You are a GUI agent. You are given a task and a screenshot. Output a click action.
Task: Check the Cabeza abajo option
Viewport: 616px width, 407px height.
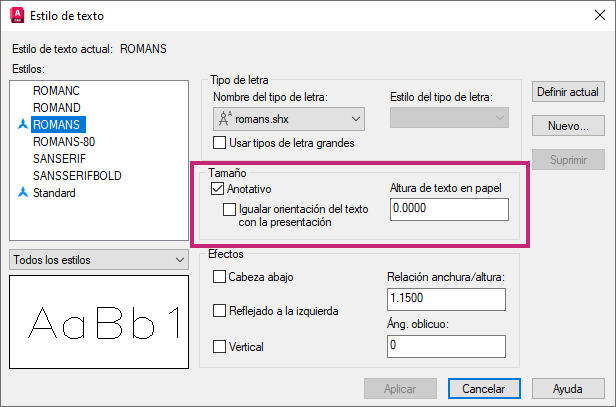220,277
